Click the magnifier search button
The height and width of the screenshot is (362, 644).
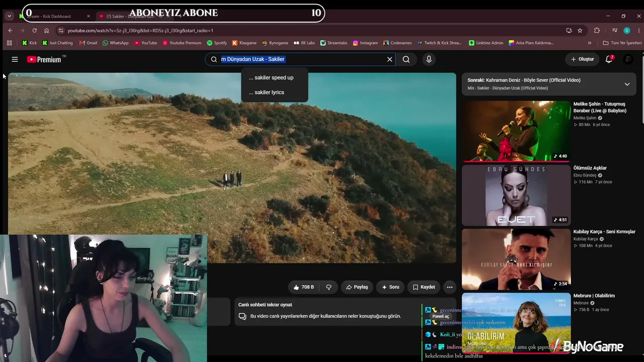coord(406,59)
